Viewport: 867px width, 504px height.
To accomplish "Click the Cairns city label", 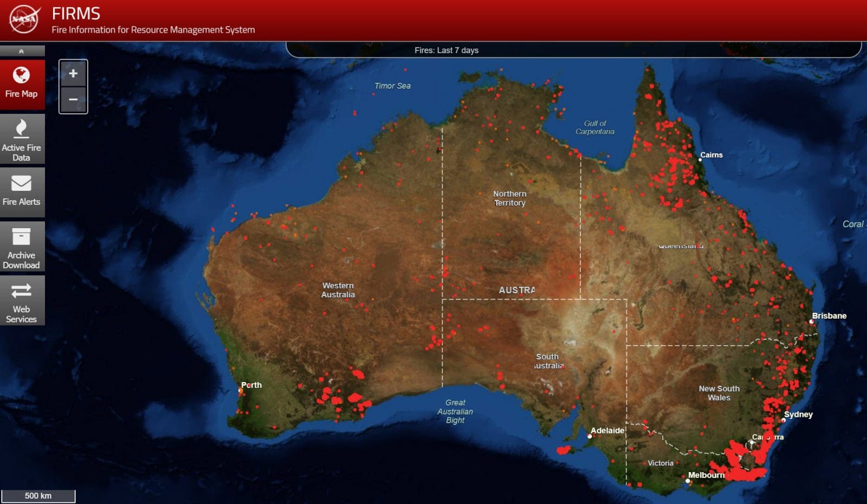I will tap(711, 155).
